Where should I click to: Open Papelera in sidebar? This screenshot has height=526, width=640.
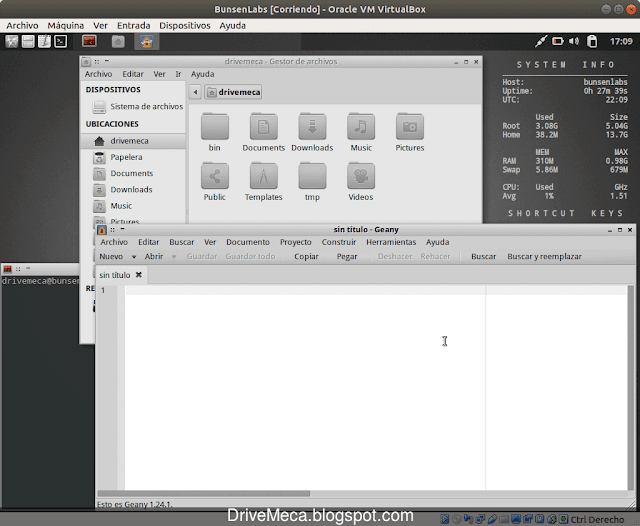[133, 157]
